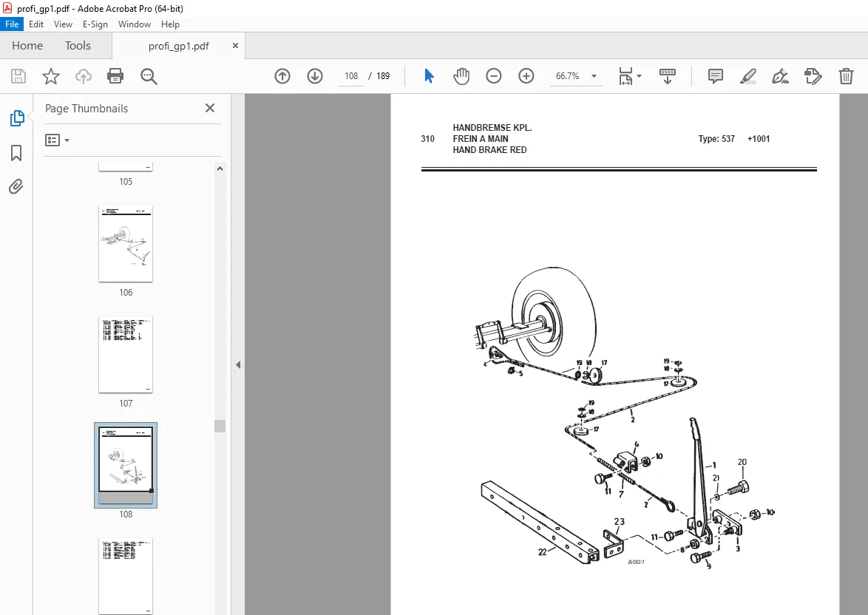
Task: Click the thumbnails scroll up arrow
Action: (220, 169)
